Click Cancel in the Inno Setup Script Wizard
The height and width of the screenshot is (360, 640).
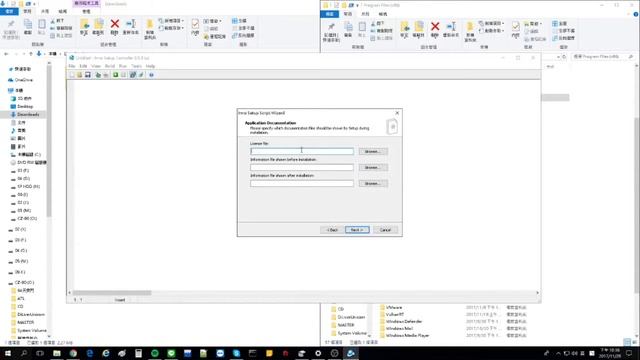coord(385,230)
